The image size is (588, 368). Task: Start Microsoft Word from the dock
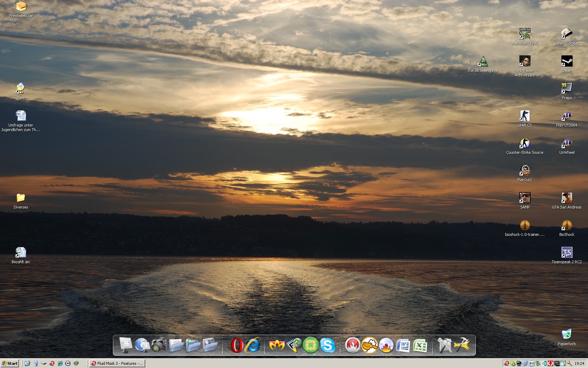click(x=403, y=346)
